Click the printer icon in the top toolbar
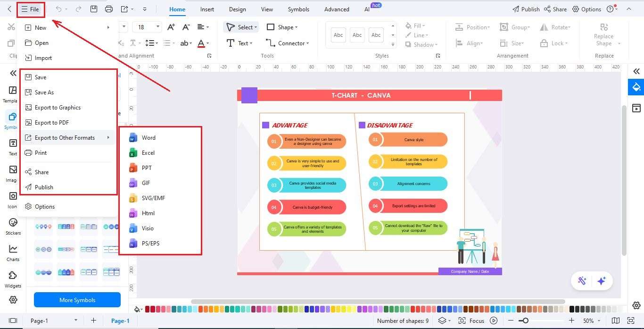Screen dimensions: 644x329 (x=109, y=9)
